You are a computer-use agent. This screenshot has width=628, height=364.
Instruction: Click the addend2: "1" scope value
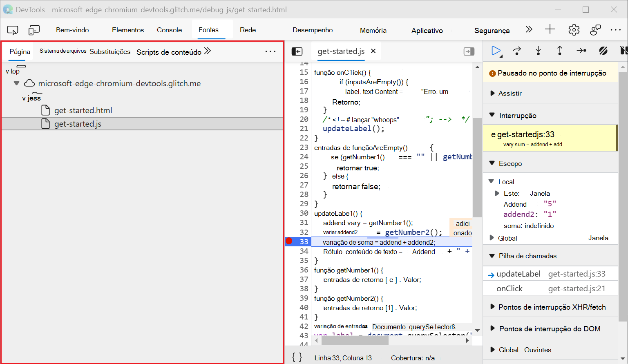click(530, 214)
